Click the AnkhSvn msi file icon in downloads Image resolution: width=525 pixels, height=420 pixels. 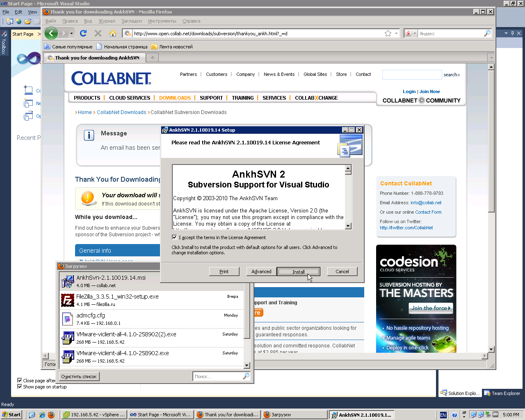point(67,281)
